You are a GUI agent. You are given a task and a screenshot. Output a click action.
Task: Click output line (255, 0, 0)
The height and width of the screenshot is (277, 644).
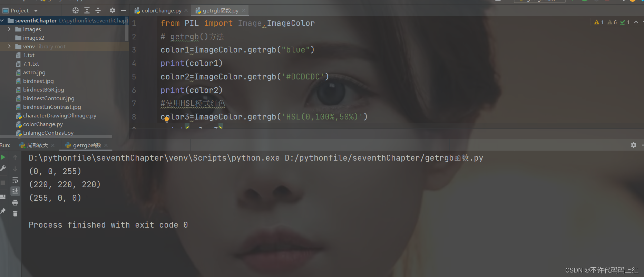pyautogui.click(x=55, y=198)
